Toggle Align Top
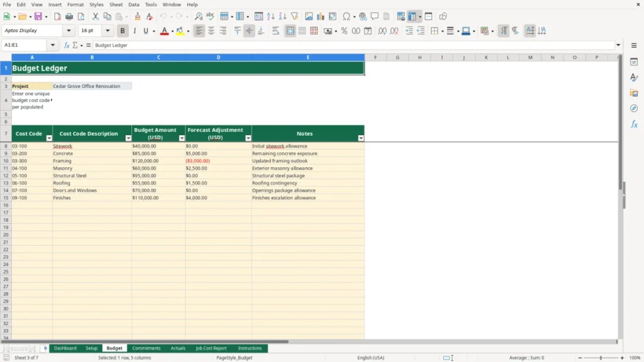644x362 pixels. pyautogui.click(x=237, y=31)
